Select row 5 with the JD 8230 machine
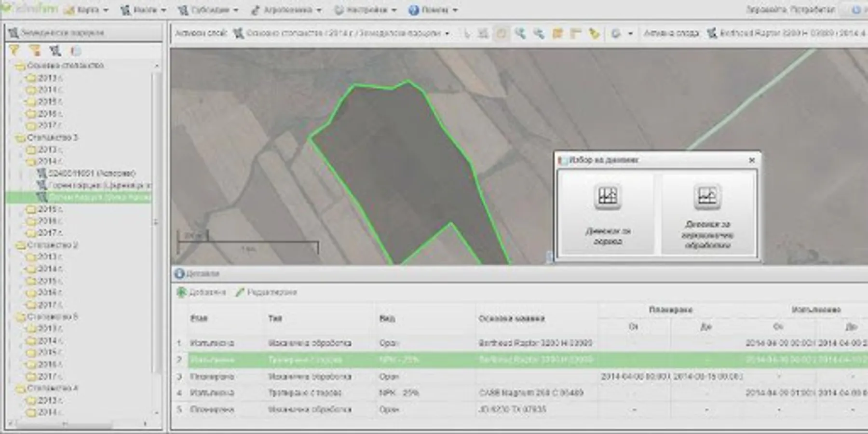This screenshot has width=868, height=434. [x=520, y=409]
